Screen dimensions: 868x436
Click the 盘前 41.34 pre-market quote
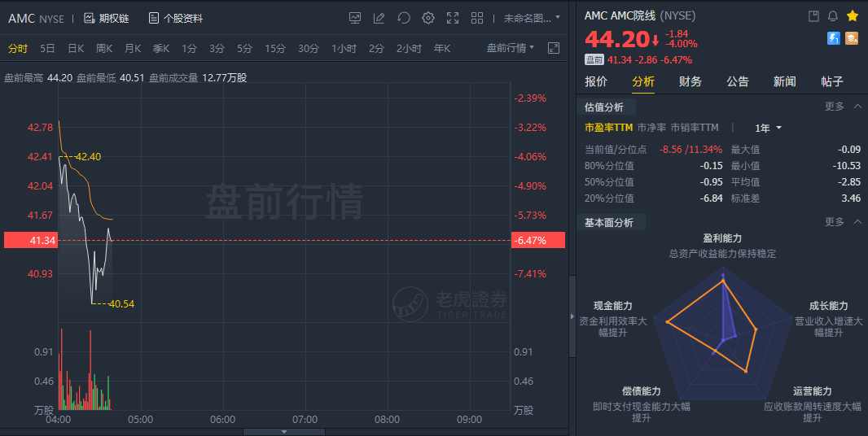click(x=638, y=59)
